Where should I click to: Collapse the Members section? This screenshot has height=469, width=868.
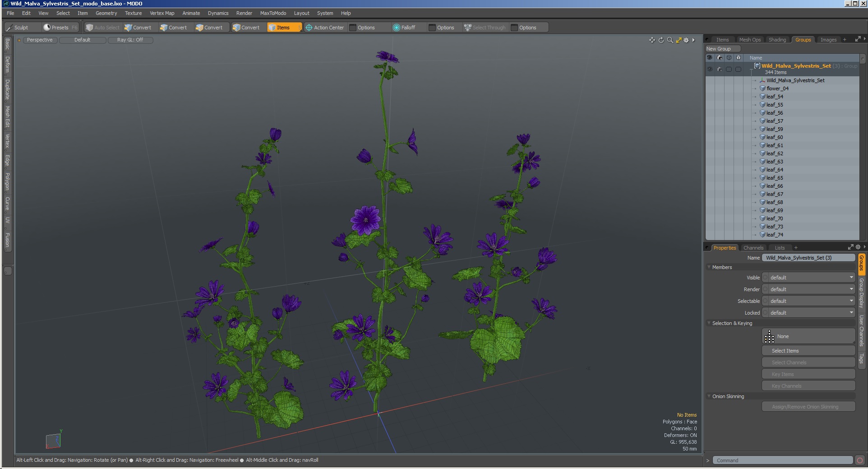(x=709, y=267)
